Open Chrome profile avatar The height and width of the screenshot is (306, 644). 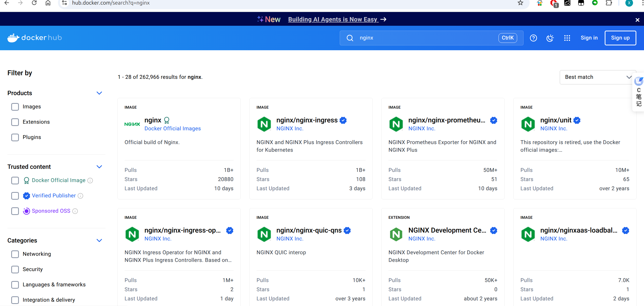point(629,3)
